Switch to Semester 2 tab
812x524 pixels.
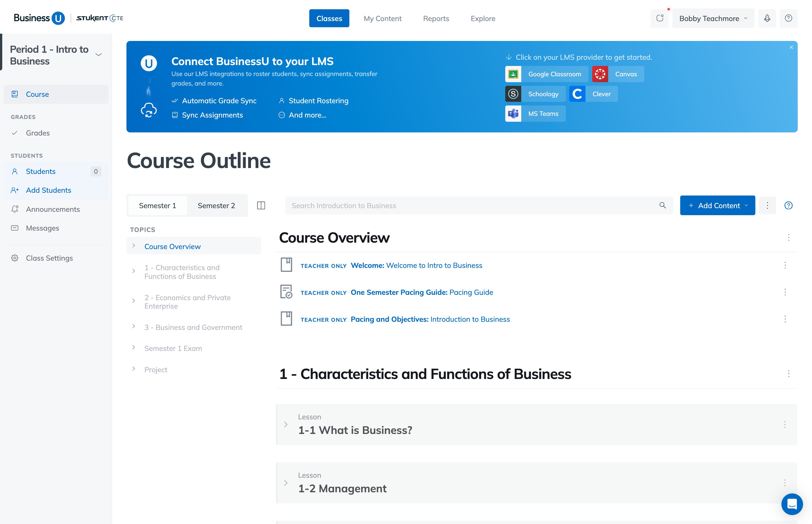216,206
